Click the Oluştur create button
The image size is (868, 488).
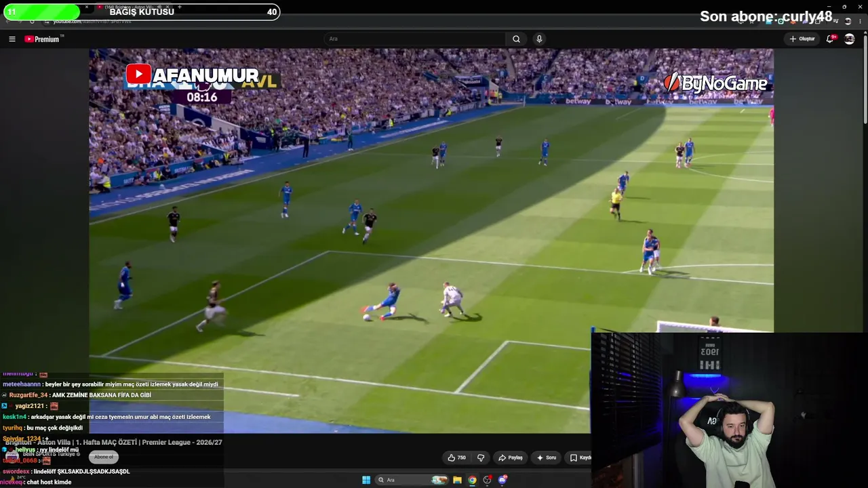point(802,39)
